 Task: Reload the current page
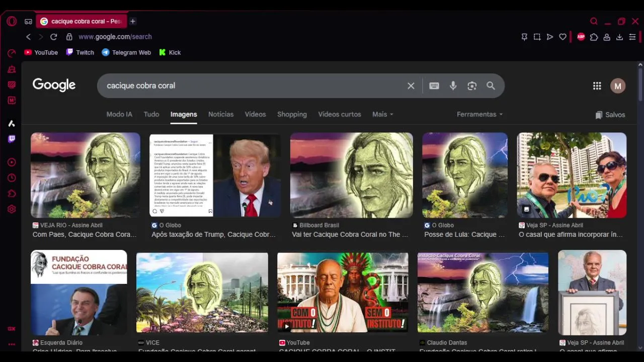click(54, 37)
